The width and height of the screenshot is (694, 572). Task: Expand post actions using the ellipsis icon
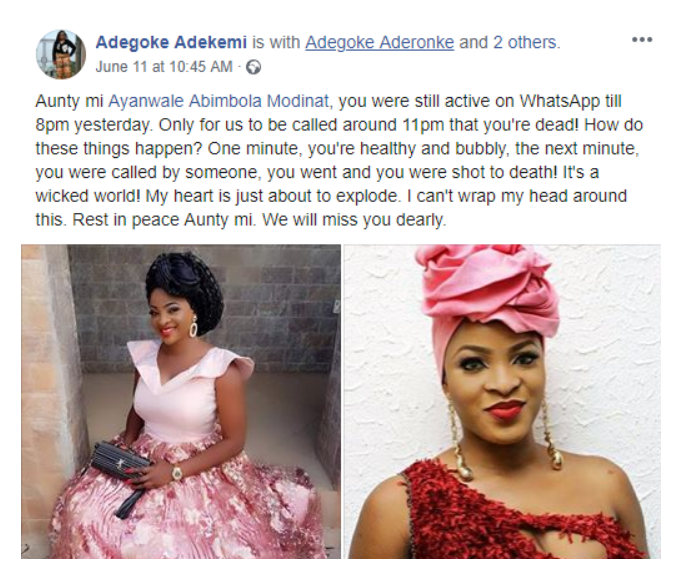(x=642, y=40)
